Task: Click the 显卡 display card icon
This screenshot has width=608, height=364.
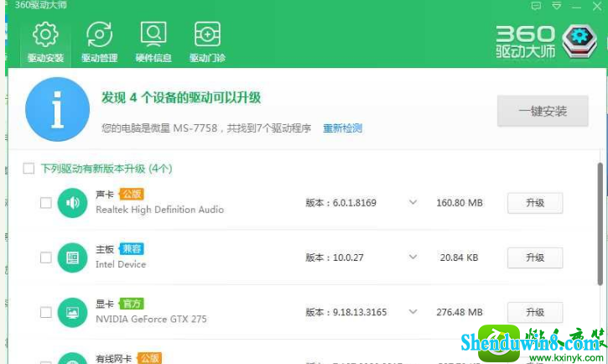Action: [72, 312]
